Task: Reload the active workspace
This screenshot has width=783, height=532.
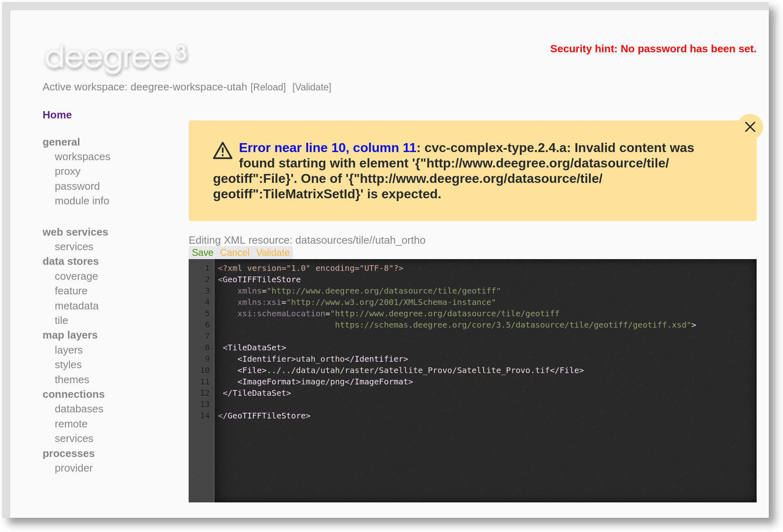Action: tap(268, 87)
